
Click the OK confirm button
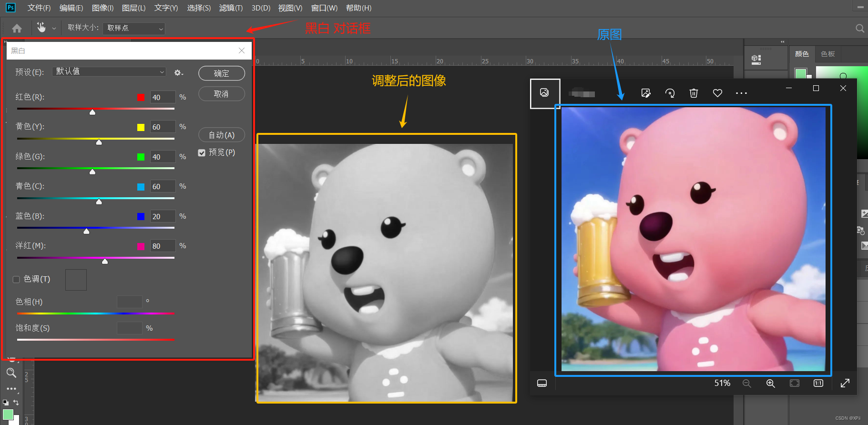click(222, 73)
